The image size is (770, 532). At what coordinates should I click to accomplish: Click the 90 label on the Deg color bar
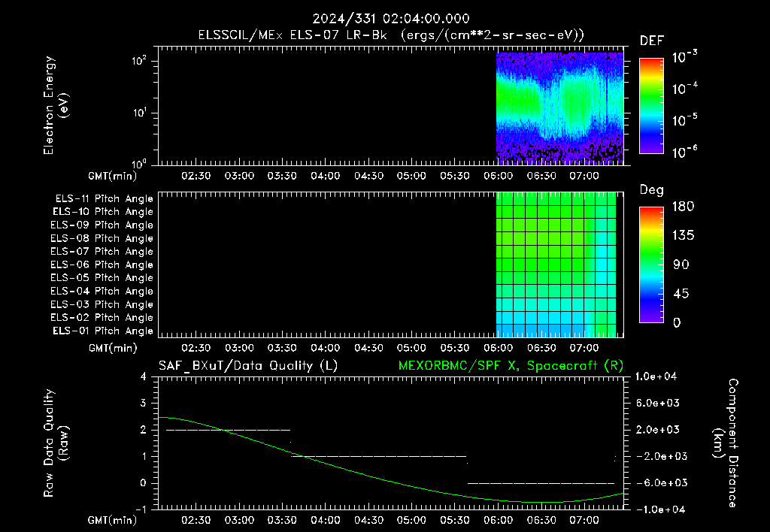tap(681, 265)
